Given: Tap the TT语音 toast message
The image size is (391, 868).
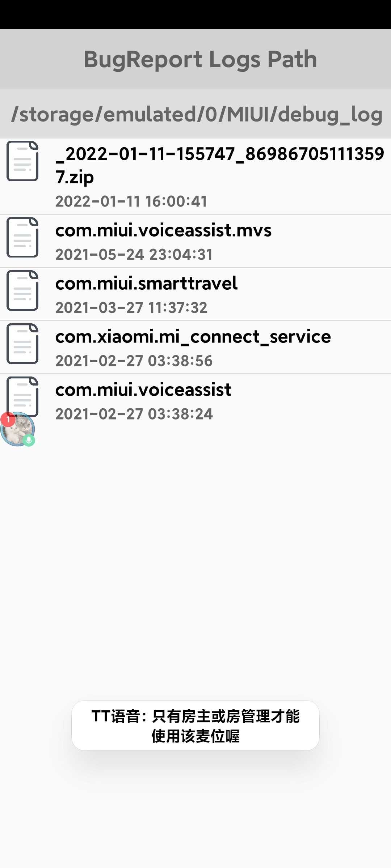Looking at the screenshot, I should point(195,726).
